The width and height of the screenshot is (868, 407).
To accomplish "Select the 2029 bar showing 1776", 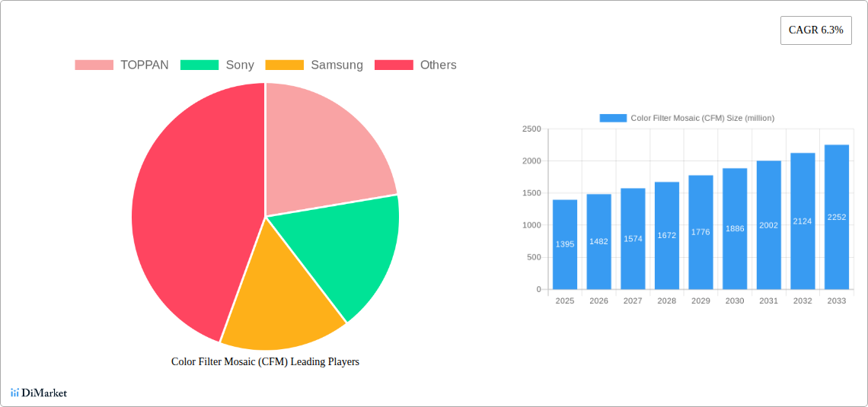I will [x=700, y=232].
